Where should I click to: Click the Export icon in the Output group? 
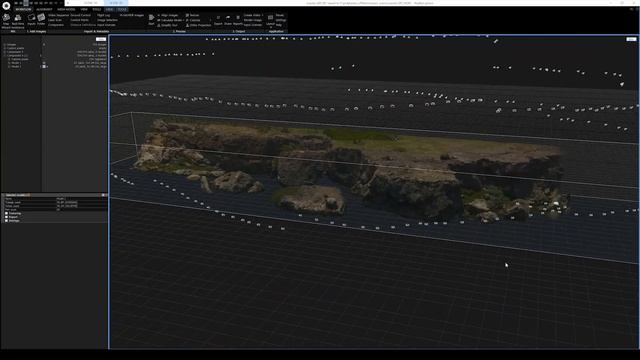click(x=218, y=18)
